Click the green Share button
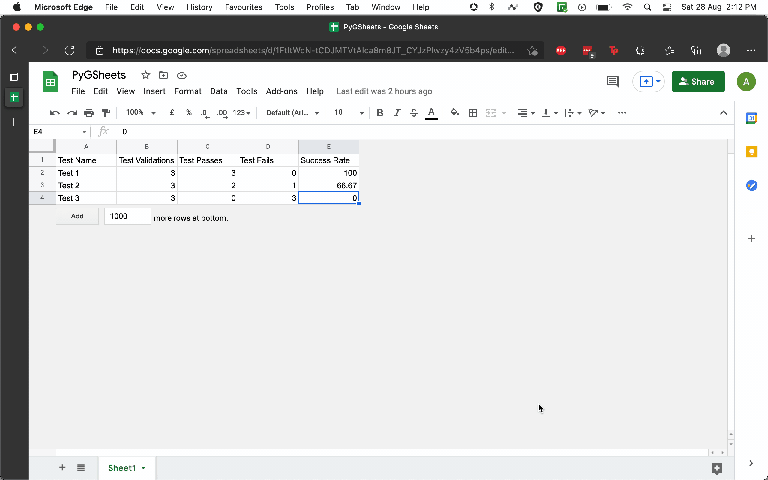Screen dimensions: 768x480 pyautogui.click(x=698, y=82)
